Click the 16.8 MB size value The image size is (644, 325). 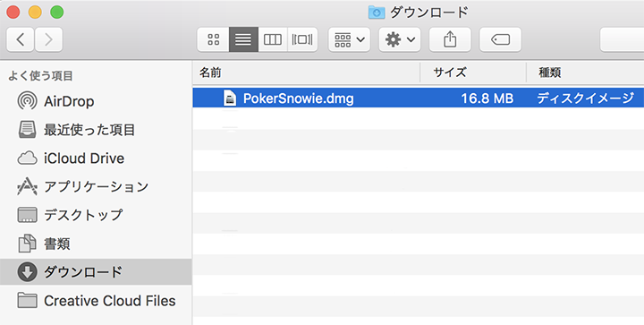[487, 98]
